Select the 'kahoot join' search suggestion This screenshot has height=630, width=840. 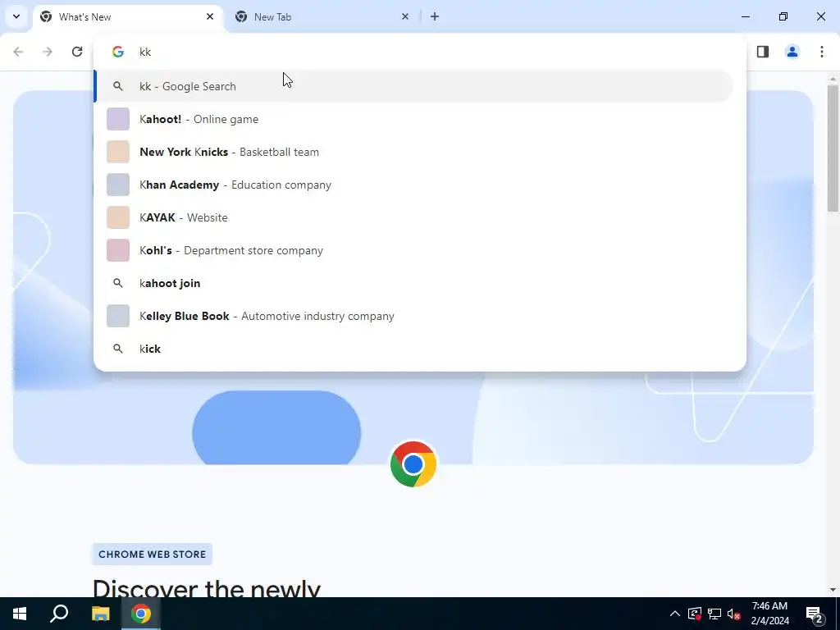(x=413, y=283)
